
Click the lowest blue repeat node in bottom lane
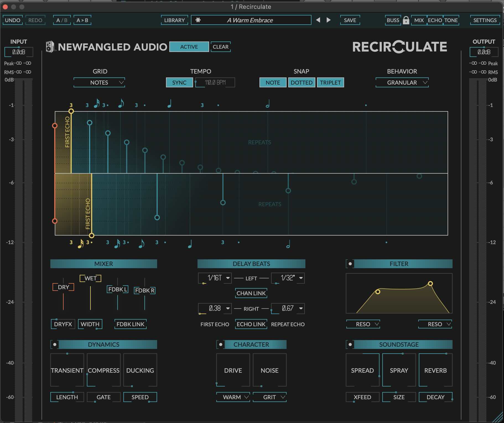(157, 218)
